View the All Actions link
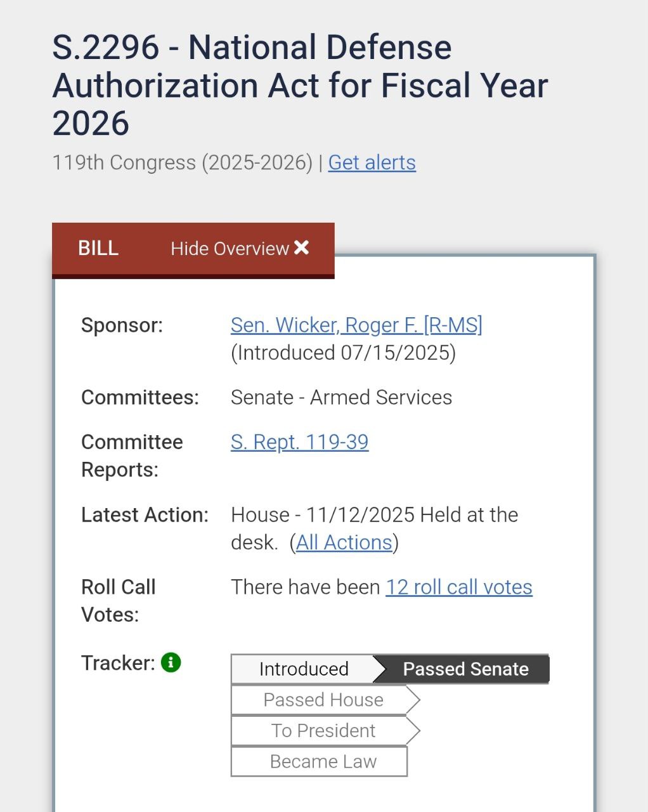This screenshot has height=812, width=648. (x=344, y=542)
